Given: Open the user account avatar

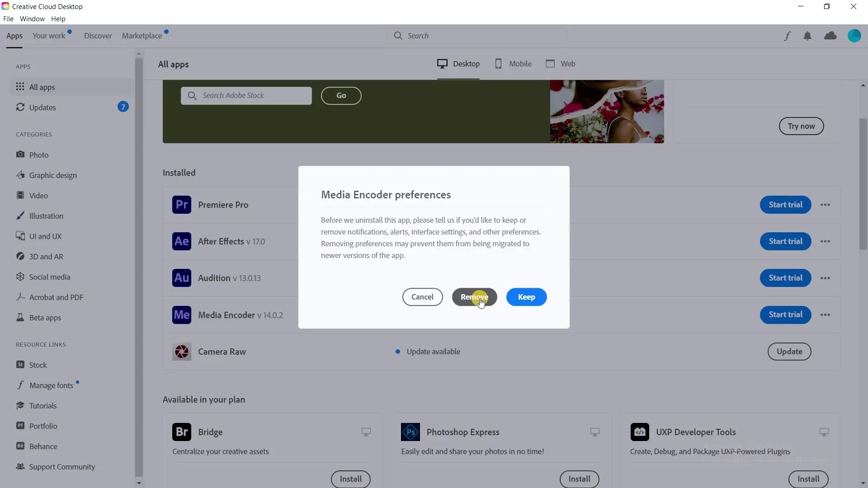Looking at the screenshot, I should pyautogui.click(x=854, y=36).
